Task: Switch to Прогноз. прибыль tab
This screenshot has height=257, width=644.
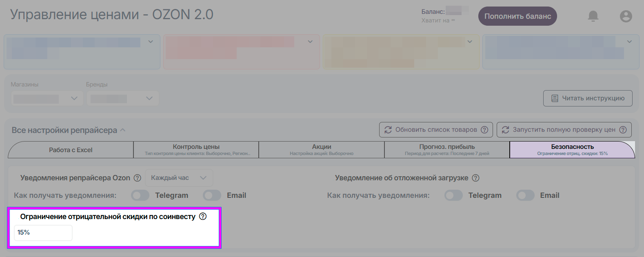Action: tap(447, 150)
